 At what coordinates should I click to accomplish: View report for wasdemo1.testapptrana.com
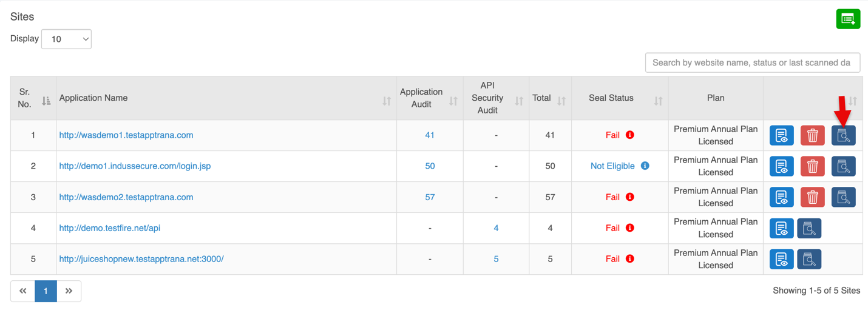(781, 135)
